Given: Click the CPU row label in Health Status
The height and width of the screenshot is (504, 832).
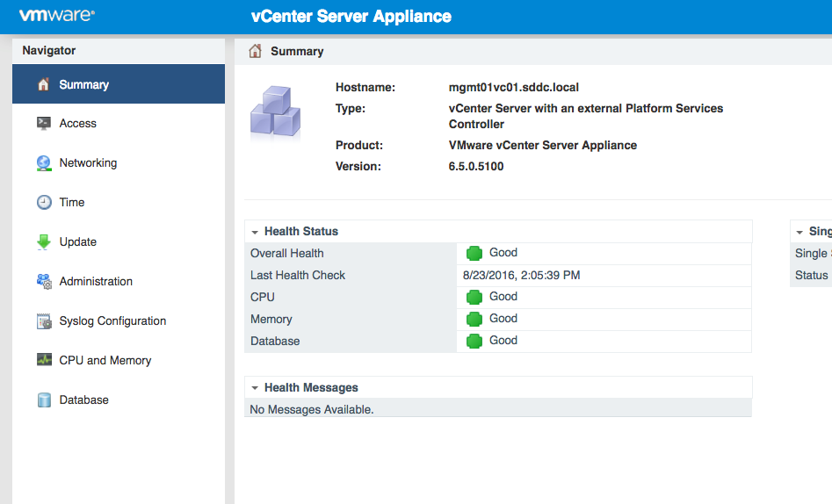Looking at the screenshot, I should click(262, 297).
